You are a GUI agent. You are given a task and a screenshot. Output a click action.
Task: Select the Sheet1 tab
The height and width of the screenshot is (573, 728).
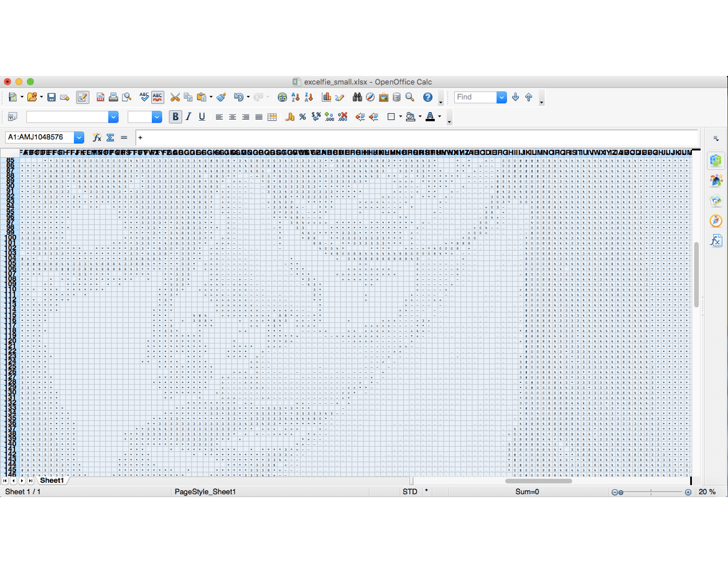(52, 481)
